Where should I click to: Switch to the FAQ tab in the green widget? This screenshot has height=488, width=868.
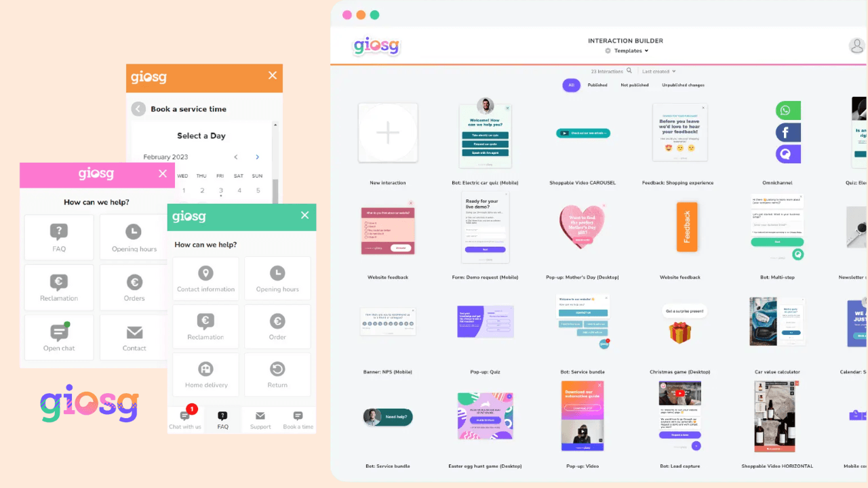[222, 420]
